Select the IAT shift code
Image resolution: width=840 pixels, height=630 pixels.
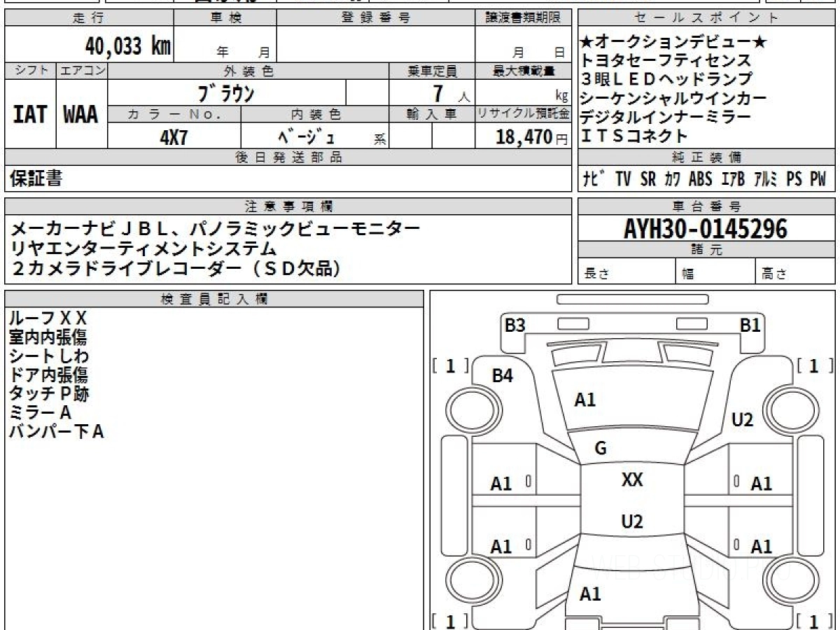[x=29, y=115]
